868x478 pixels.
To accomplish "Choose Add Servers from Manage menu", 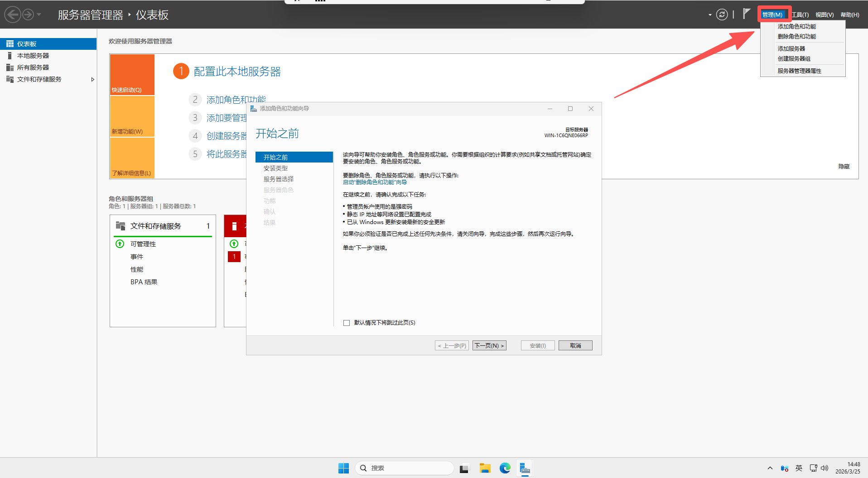I will tap(791, 48).
